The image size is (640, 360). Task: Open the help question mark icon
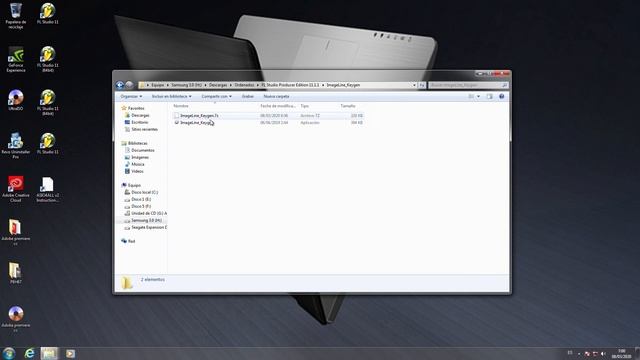pos(502,96)
